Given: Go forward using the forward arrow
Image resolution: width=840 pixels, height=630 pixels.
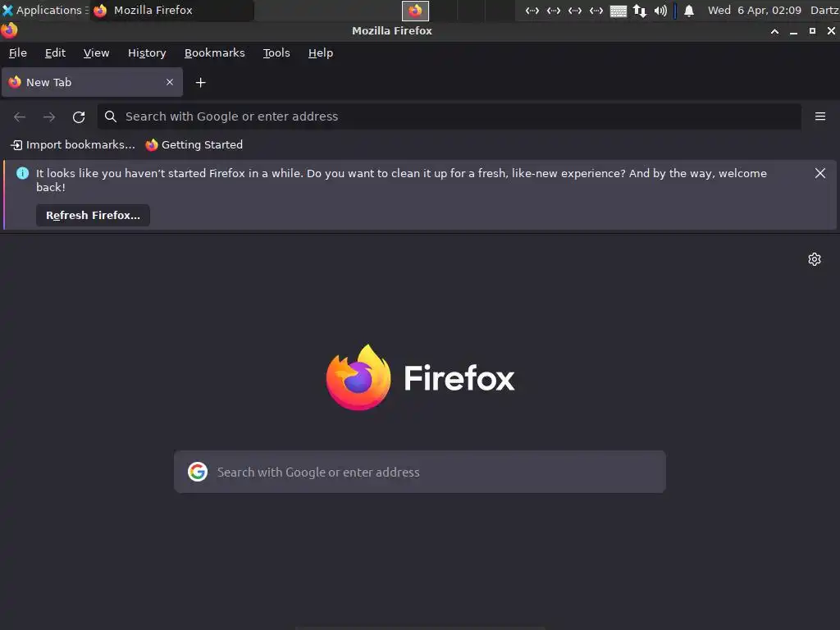Looking at the screenshot, I should pyautogui.click(x=48, y=116).
